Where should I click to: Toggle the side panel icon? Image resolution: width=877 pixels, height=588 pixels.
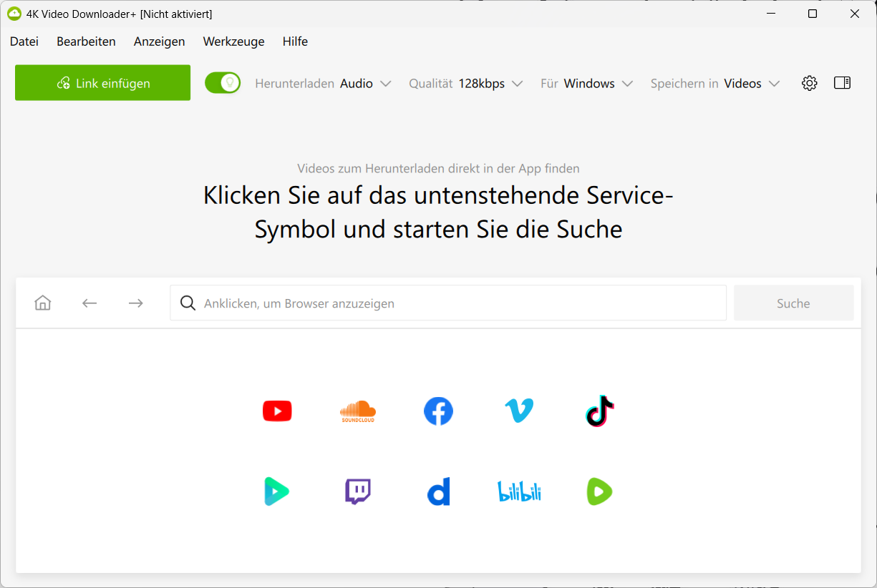(x=843, y=83)
